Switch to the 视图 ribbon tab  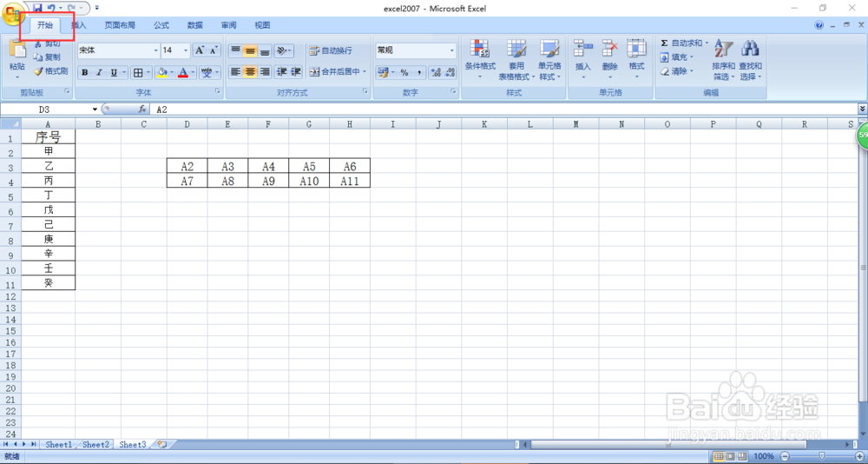[x=262, y=25]
